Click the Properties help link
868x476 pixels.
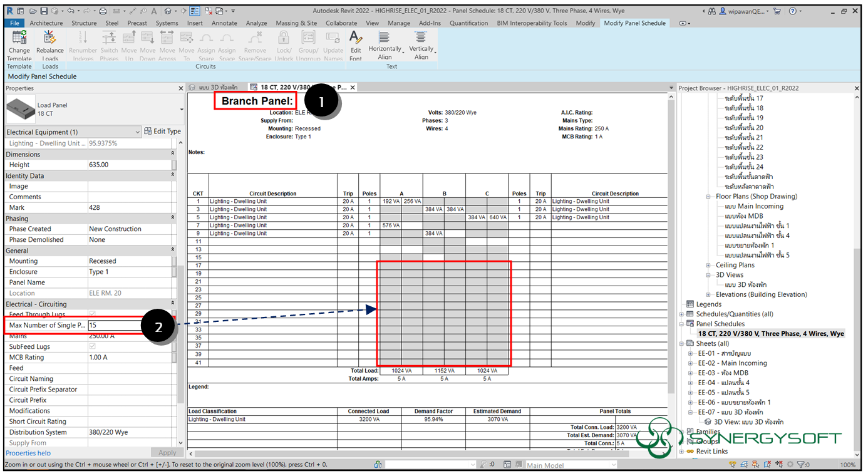(28, 453)
